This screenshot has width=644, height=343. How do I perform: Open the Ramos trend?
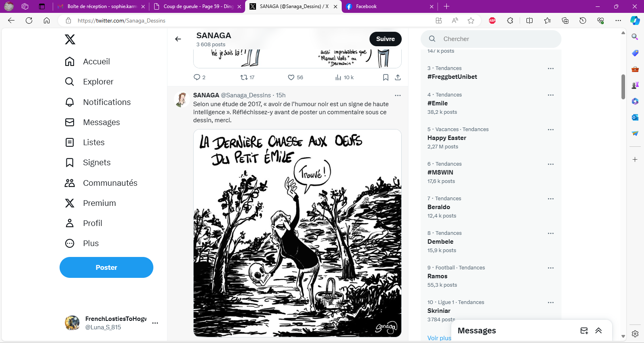(x=438, y=276)
